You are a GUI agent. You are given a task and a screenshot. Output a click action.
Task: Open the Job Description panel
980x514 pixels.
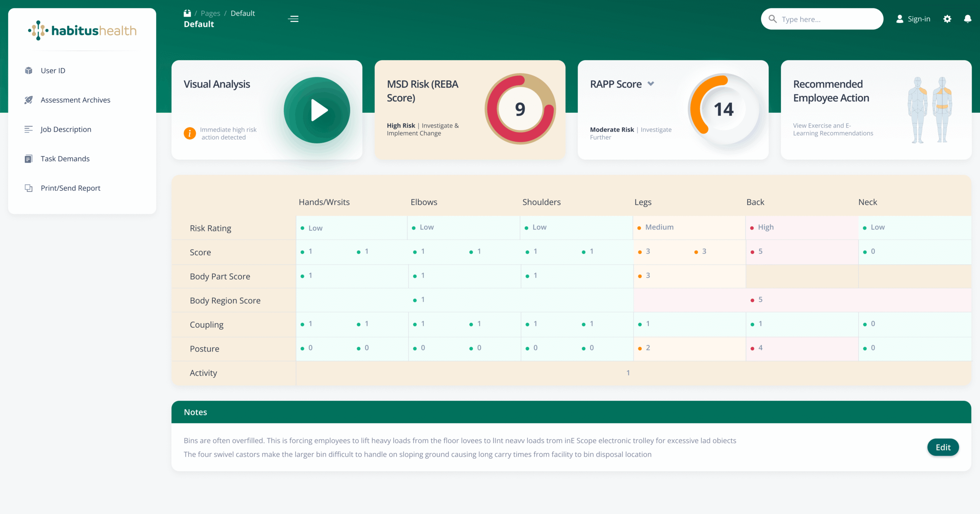[x=65, y=129]
